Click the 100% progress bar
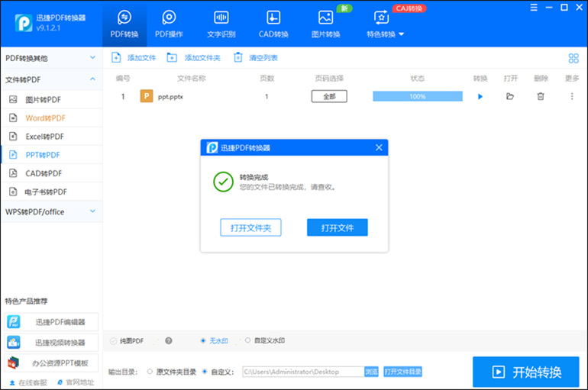Screen dimensions: 588x390 418,96
